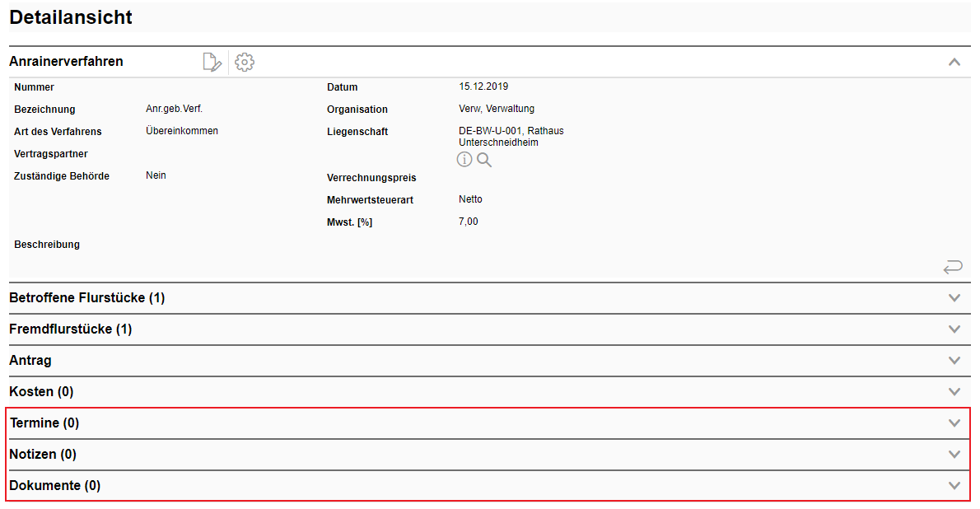Click the Liegenschaft value DE-BW-U-001, Rathaus

511,131
